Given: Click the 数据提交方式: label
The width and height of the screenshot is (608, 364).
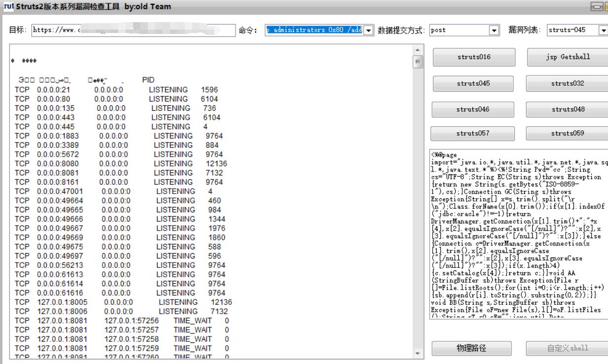Looking at the screenshot, I should (401, 30).
